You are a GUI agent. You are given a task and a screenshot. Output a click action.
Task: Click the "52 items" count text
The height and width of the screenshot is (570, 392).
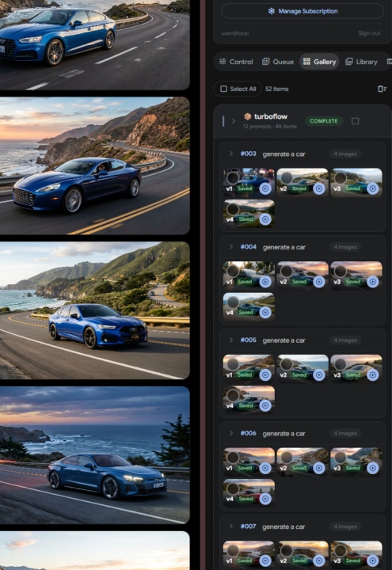tap(276, 89)
